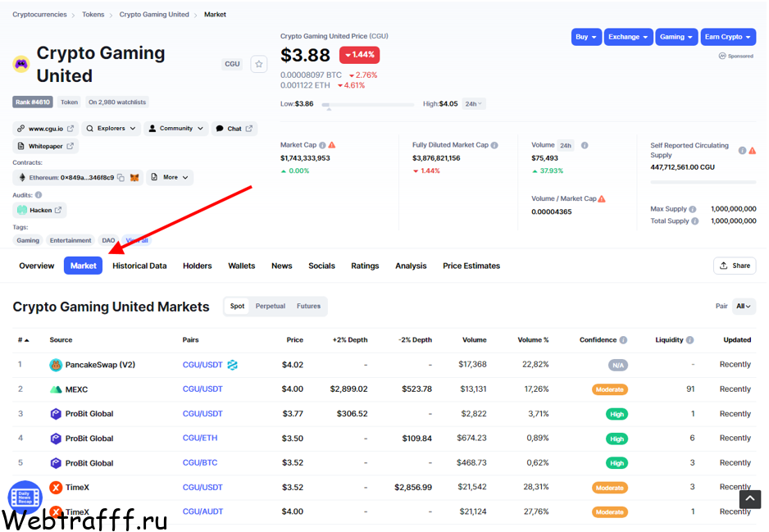Expand Explorers dropdown
The height and width of the screenshot is (532, 769).
tap(111, 129)
